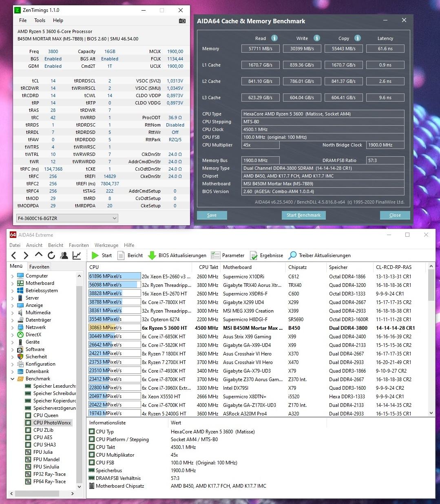Click Start Benchmark button

pyautogui.click(x=303, y=215)
